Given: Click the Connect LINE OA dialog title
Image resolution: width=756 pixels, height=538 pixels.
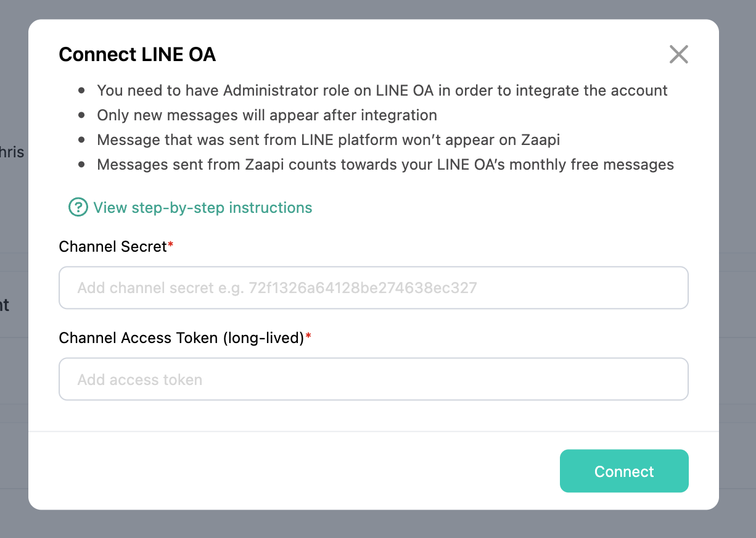Looking at the screenshot, I should [x=138, y=54].
